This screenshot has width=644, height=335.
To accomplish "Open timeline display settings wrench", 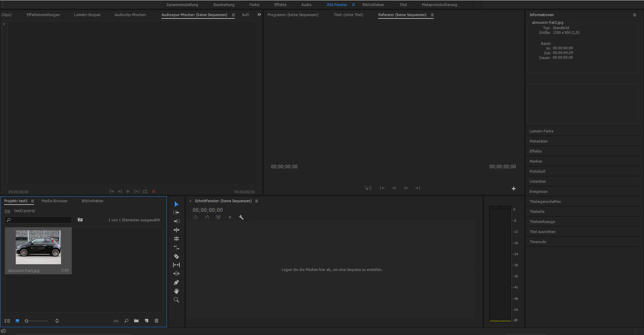I will (241, 217).
